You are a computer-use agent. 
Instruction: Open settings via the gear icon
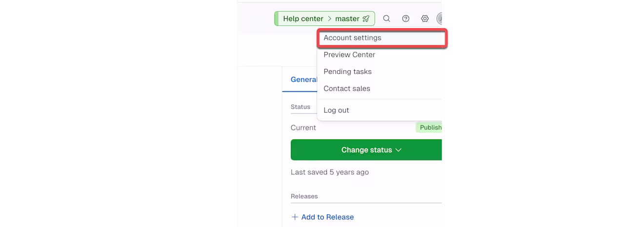425,19
